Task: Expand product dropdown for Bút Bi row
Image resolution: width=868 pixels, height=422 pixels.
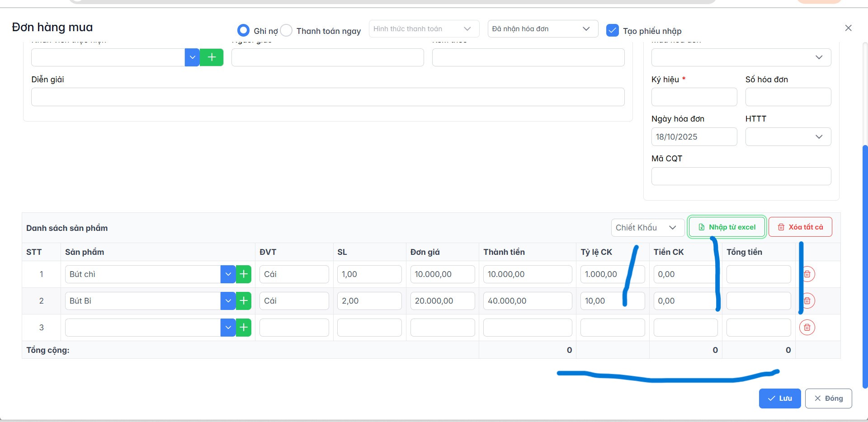Action: (228, 301)
